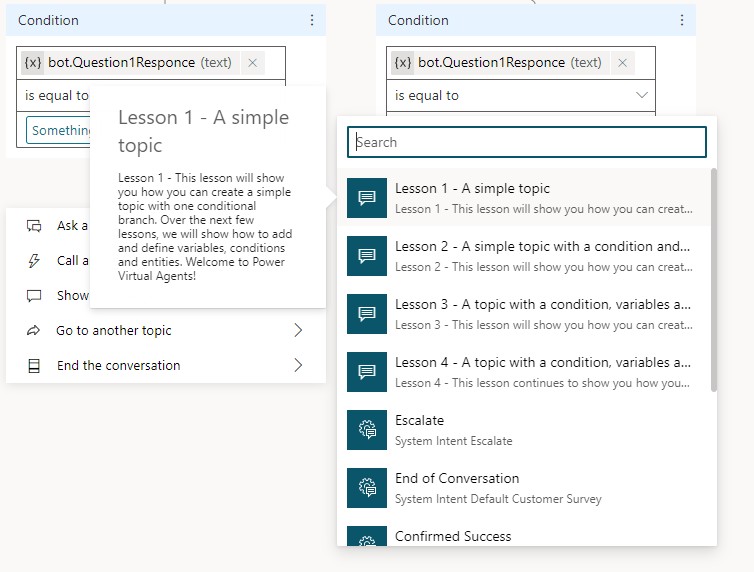Remove bot.Question1Responce variable in left Condition
This screenshot has height=572, width=754.
[252, 63]
